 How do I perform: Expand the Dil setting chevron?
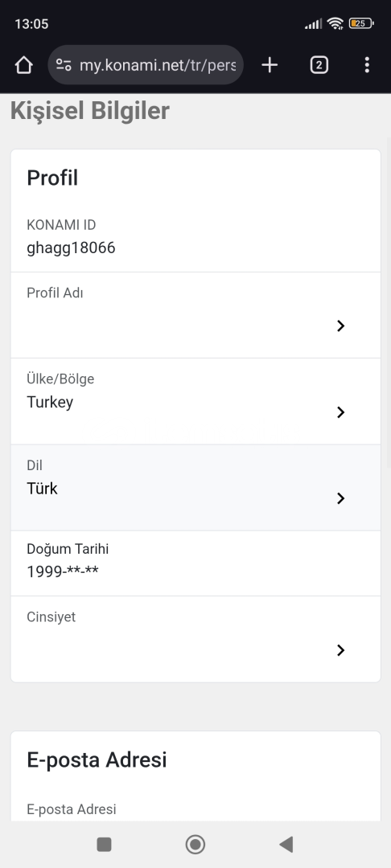coord(340,498)
